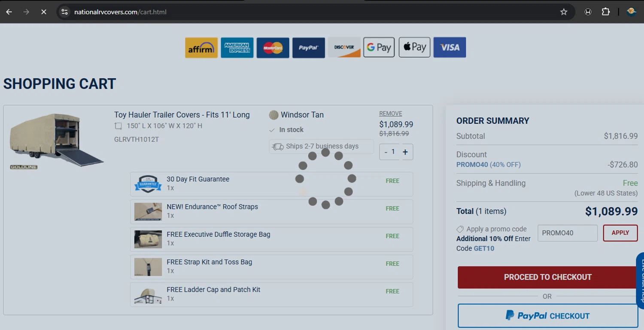Decrease quantity with the minus button
This screenshot has height=330, width=644.
click(x=386, y=152)
